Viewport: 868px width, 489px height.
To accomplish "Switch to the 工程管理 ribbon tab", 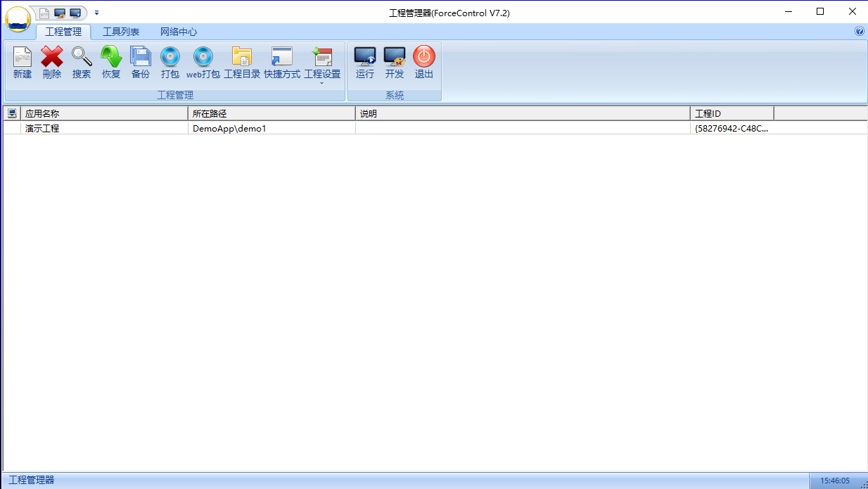I will (x=63, y=32).
